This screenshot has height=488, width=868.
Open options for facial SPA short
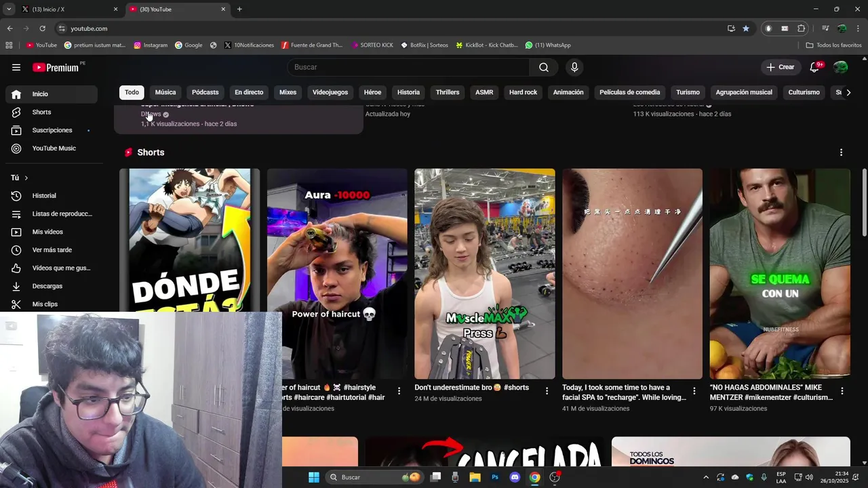(x=694, y=391)
